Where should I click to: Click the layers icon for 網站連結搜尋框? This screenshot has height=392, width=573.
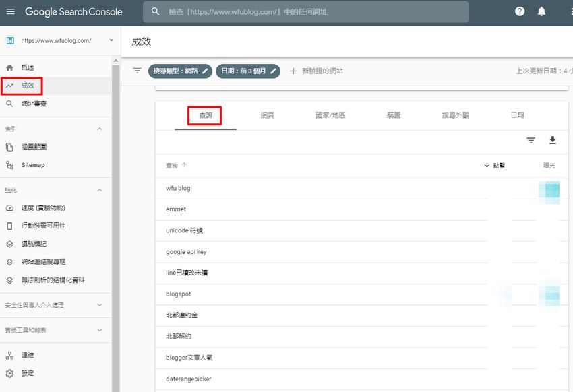10,262
